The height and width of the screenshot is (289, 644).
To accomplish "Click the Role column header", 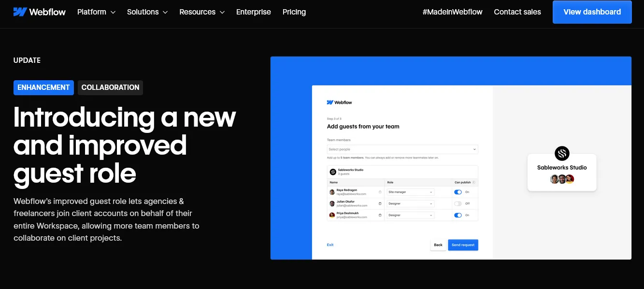I will tap(390, 183).
